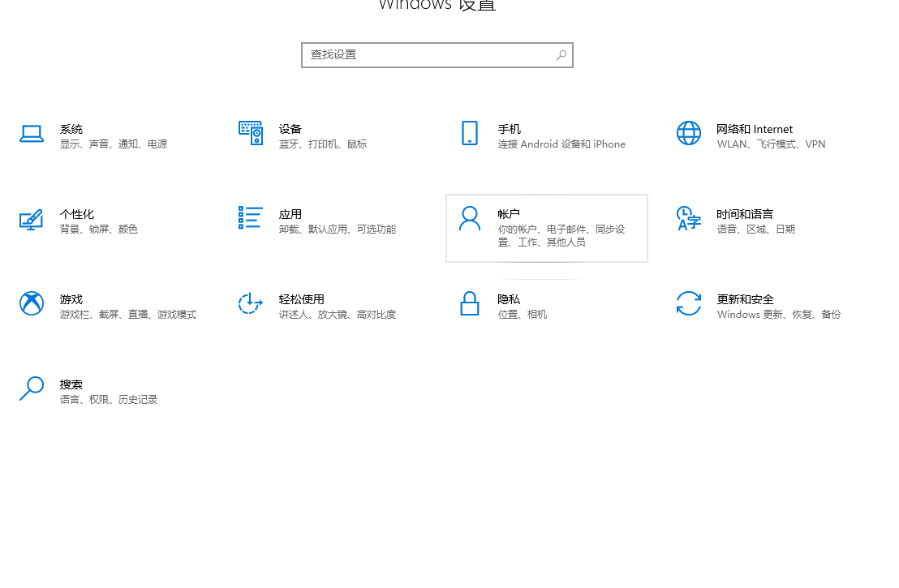Open the 更新和安全 update icon
899x588 pixels.
[x=688, y=304]
